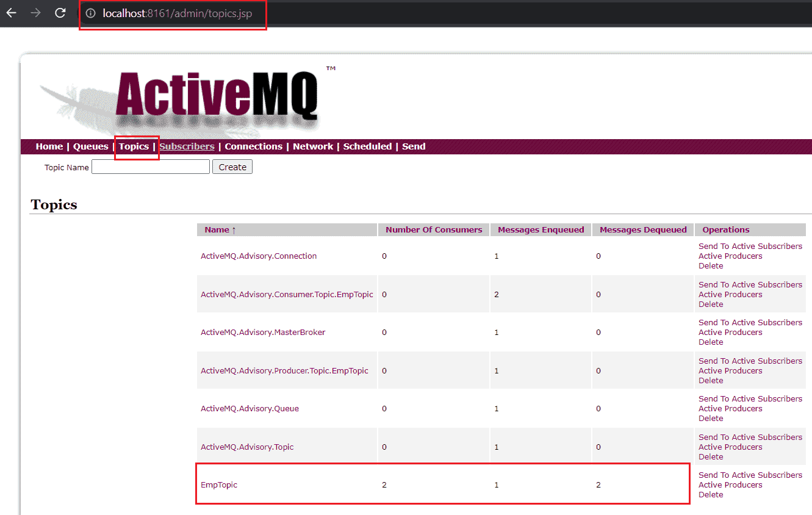This screenshot has width=812, height=515.
Task: Click the Topics page heading
Action: point(54,204)
